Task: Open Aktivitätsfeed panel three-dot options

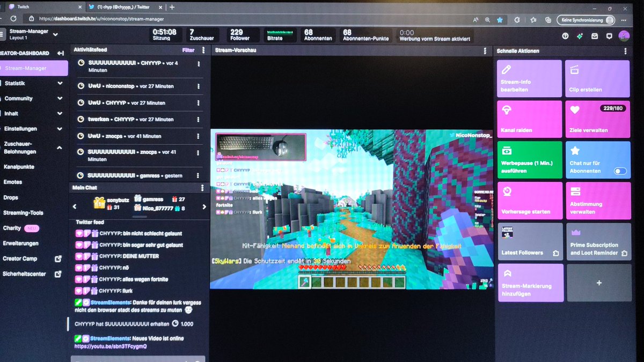Action: click(203, 50)
